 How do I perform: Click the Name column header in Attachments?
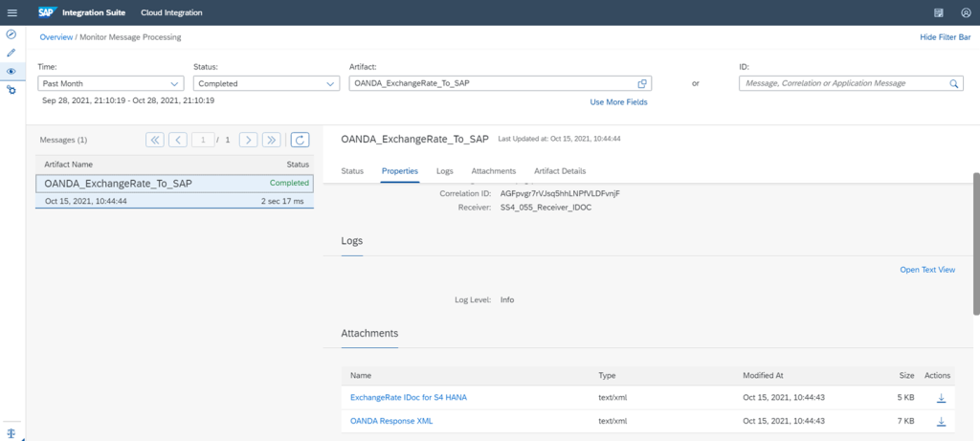point(361,375)
